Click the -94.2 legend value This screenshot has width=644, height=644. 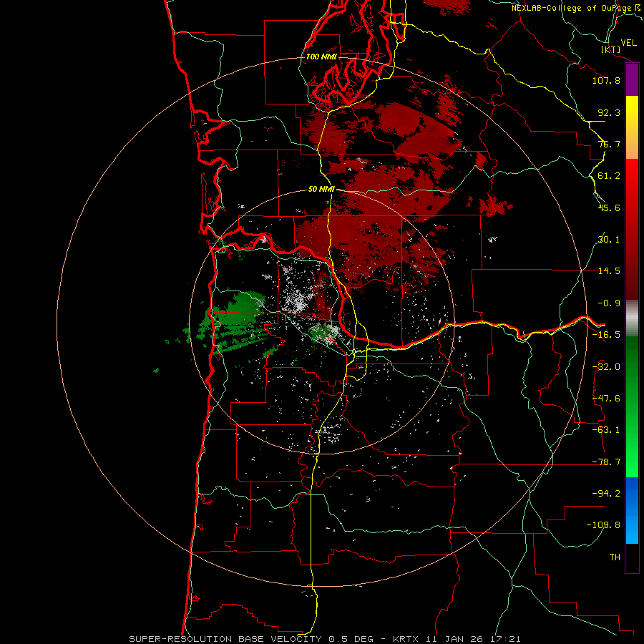(x=606, y=493)
